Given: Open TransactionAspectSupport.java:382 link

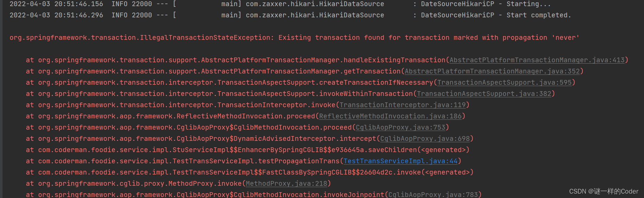Looking at the screenshot, I should tap(484, 94).
